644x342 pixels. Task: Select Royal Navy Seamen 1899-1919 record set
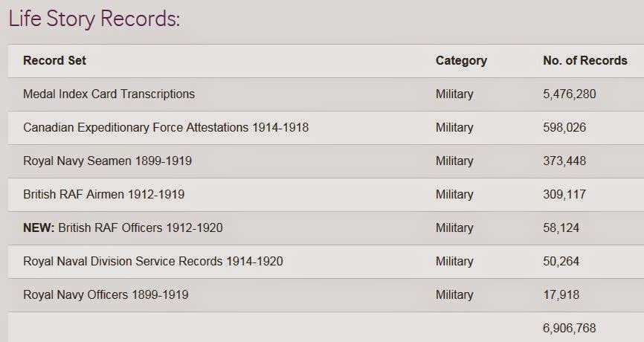pos(107,161)
